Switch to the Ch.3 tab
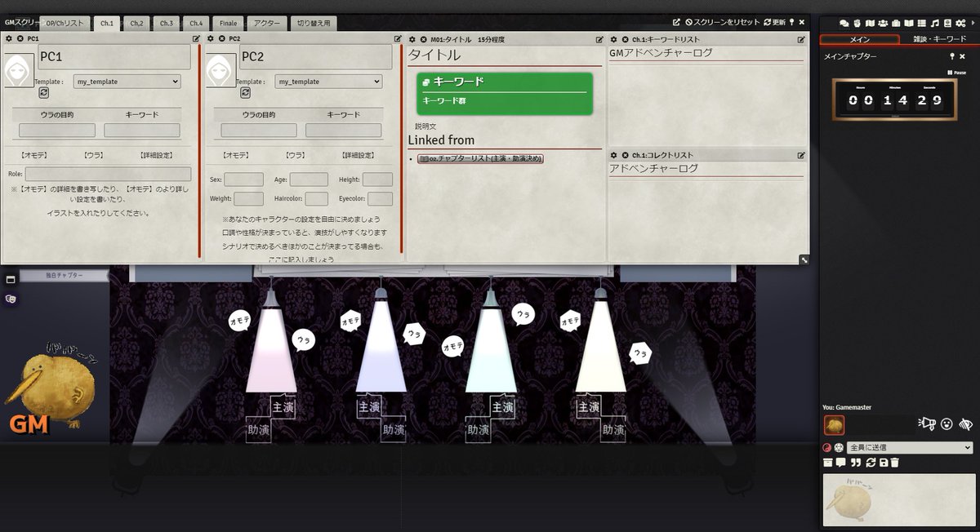The image size is (980, 532). click(x=166, y=24)
